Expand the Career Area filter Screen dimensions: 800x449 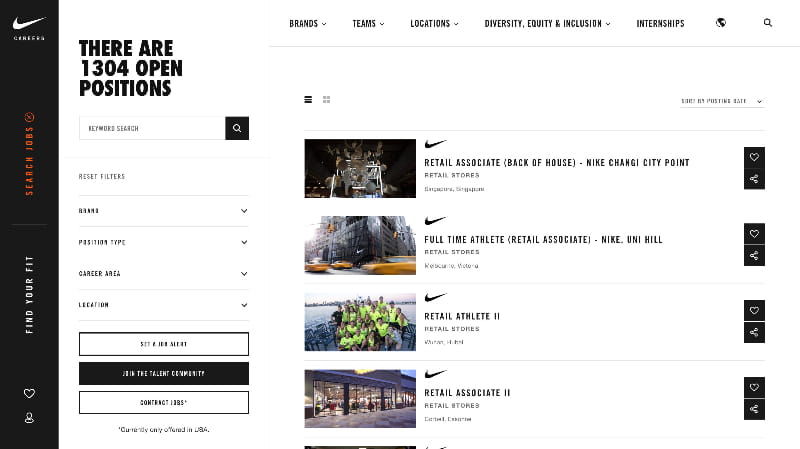tap(163, 273)
